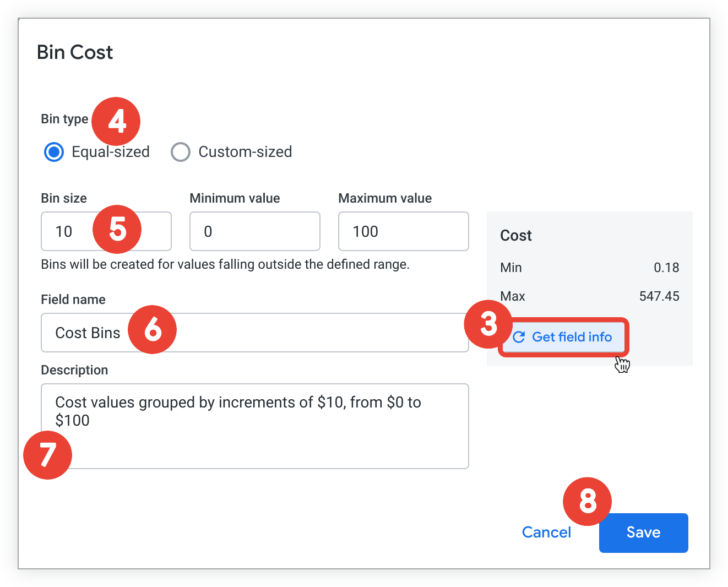Click the red step 6 marker

pos(153,329)
